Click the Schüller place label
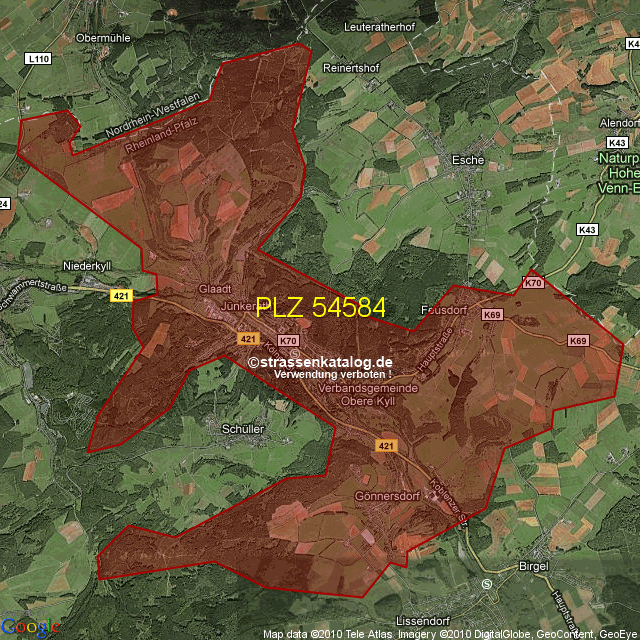Viewport: 640px width, 640px height. coord(240,428)
